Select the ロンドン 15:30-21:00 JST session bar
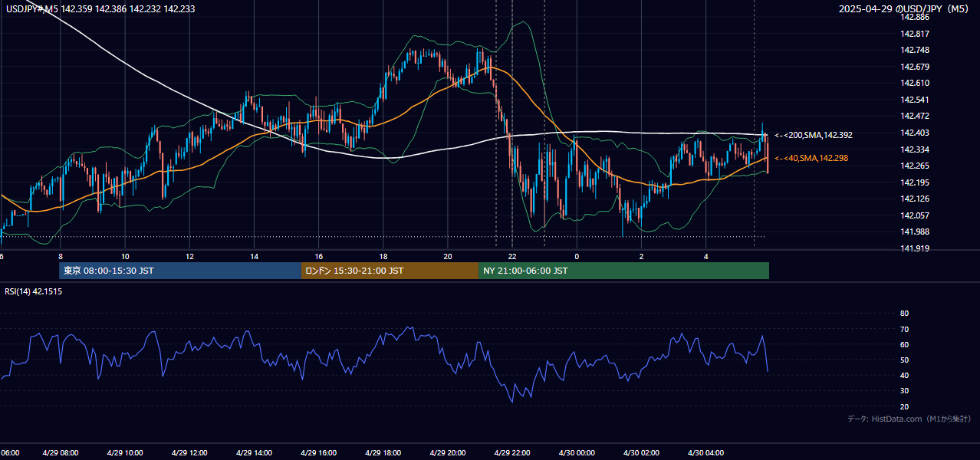 pos(390,271)
